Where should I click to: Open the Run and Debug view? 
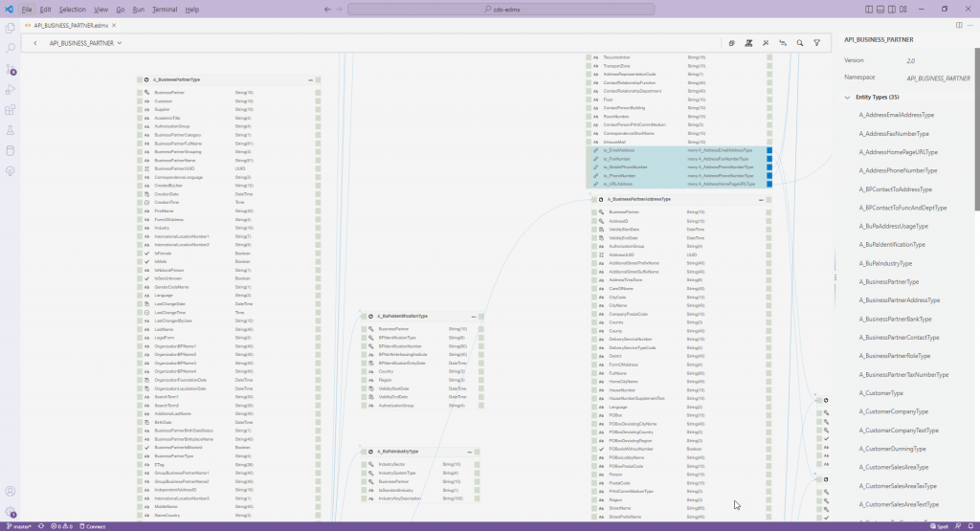(x=10, y=89)
